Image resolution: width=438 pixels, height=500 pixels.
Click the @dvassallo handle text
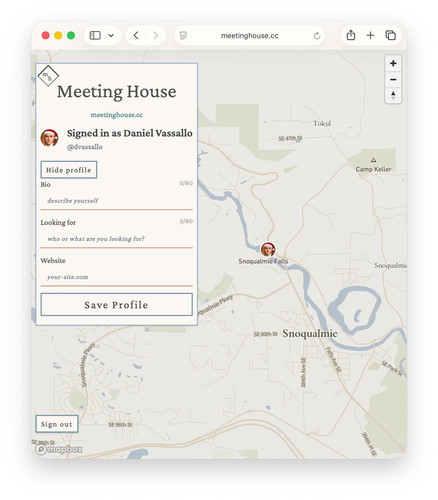[85, 147]
